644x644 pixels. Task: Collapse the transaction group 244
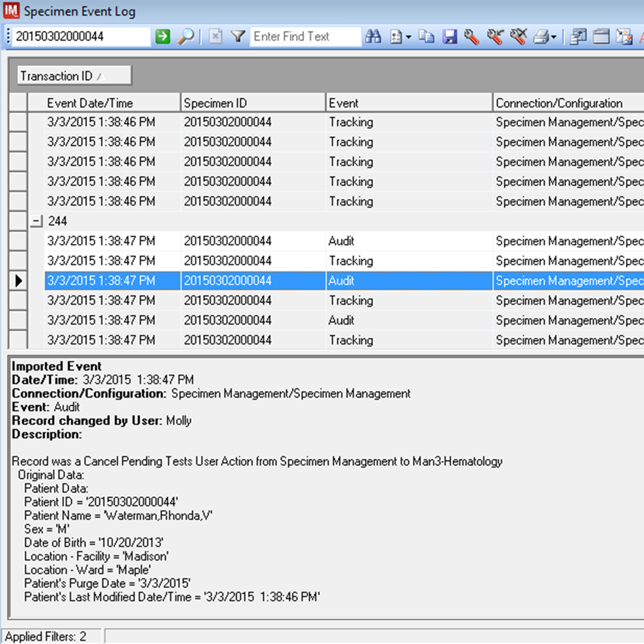[37, 221]
